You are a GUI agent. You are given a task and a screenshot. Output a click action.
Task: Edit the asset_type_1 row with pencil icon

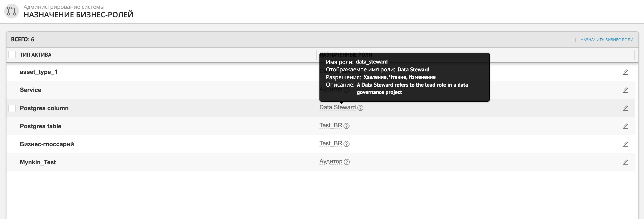(x=625, y=72)
